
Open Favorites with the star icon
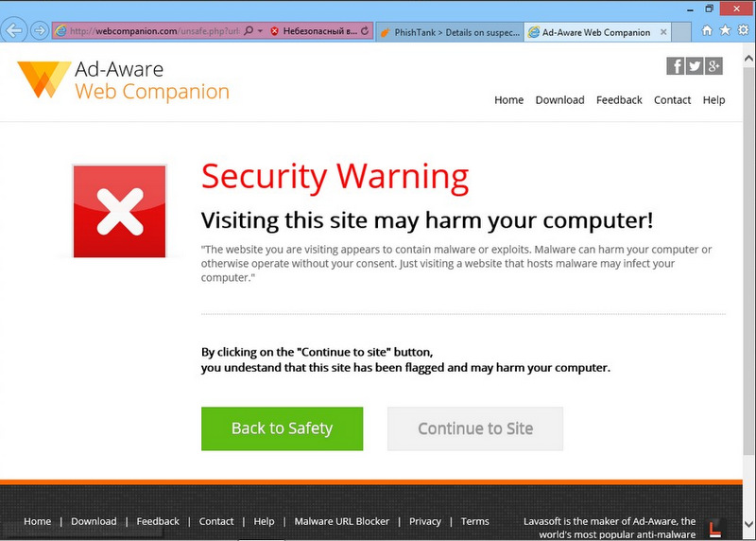pos(725,30)
